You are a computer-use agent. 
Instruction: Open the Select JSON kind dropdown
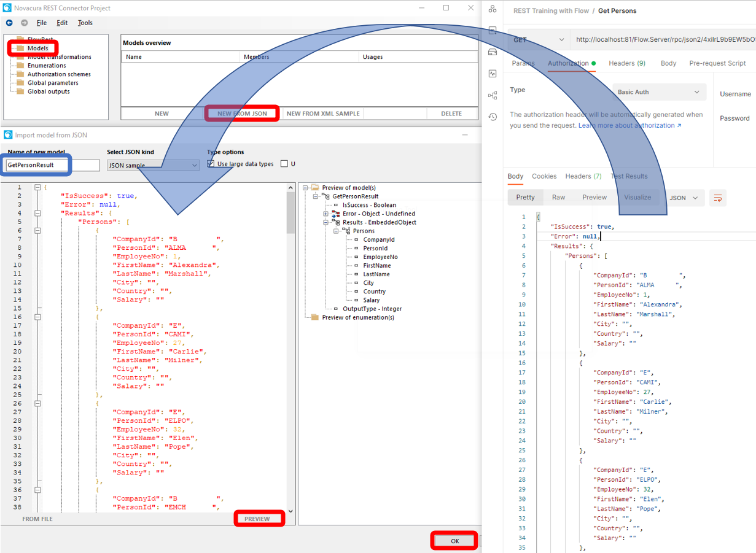tap(153, 165)
